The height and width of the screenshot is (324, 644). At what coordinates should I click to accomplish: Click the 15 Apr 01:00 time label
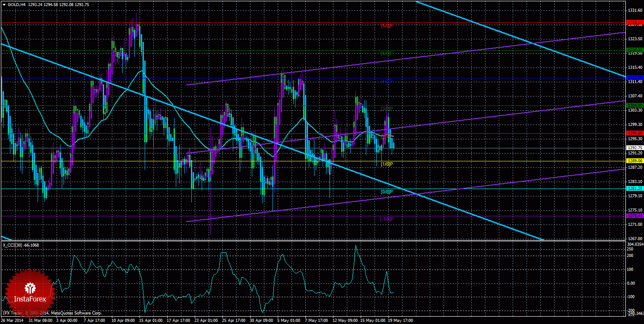point(151,321)
